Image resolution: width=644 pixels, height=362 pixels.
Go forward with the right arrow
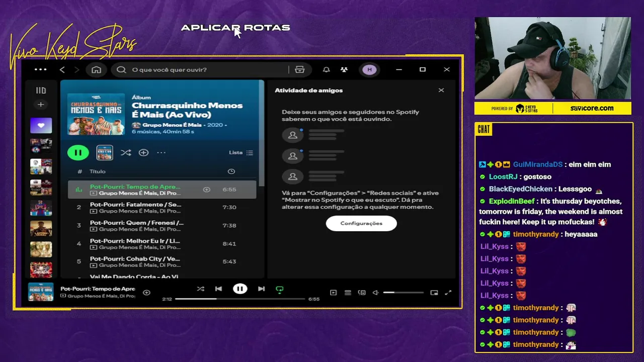(x=76, y=69)
